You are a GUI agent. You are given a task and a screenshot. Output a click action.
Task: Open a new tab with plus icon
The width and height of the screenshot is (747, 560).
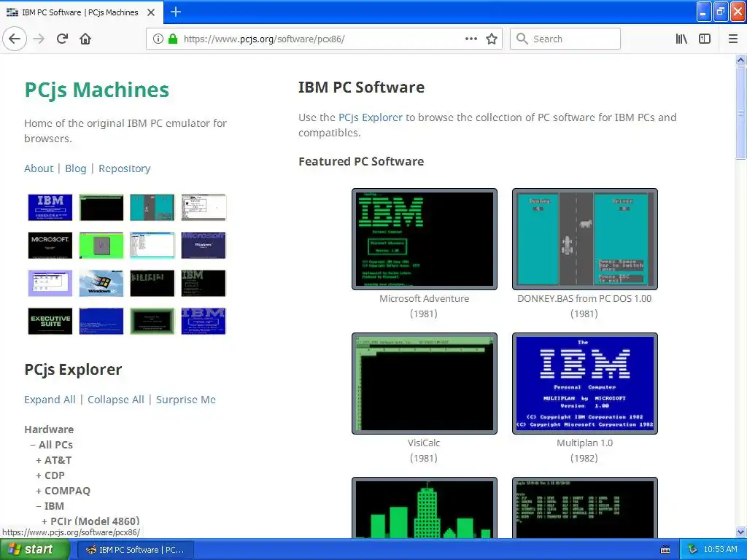pos(176,12)
